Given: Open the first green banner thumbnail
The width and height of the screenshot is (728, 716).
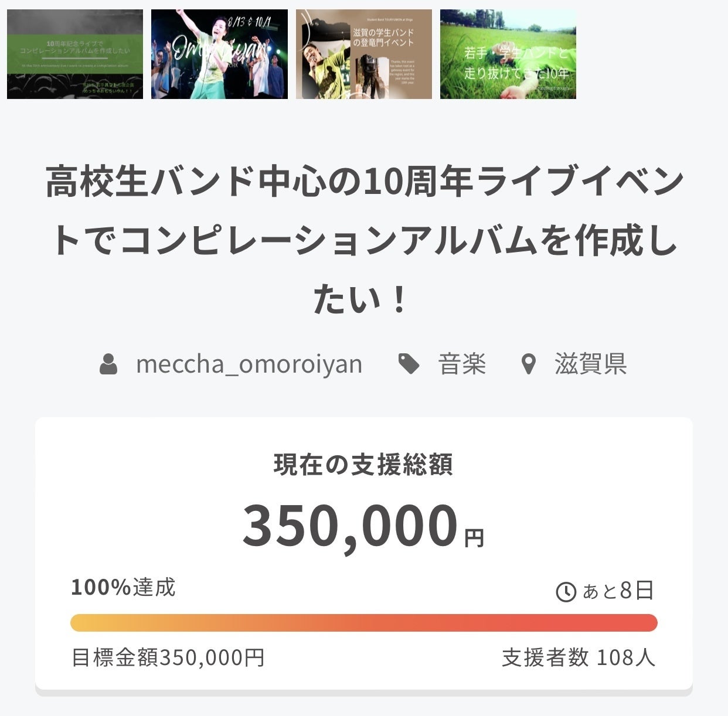Looking at the screenshot, I should click(75, 54).
